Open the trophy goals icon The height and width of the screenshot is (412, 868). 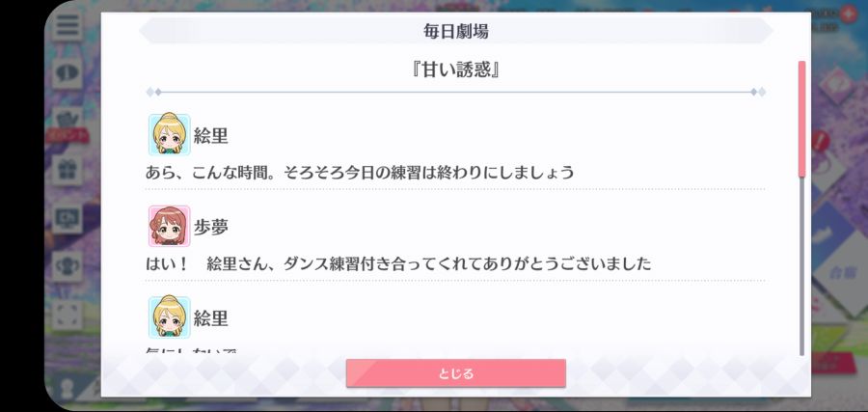[68, 265]
